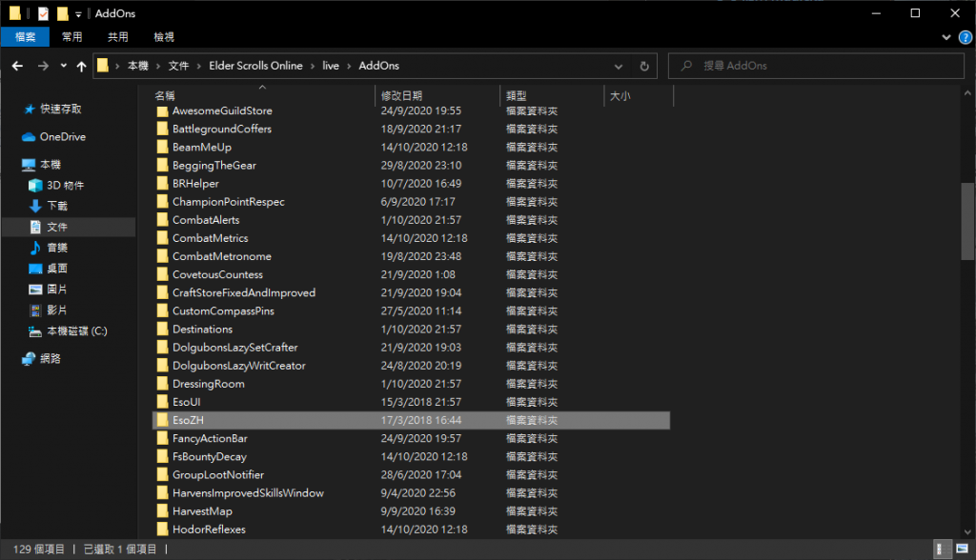Open recent locations dropdown arrow
976x560 pixels.
pos(64,66)
